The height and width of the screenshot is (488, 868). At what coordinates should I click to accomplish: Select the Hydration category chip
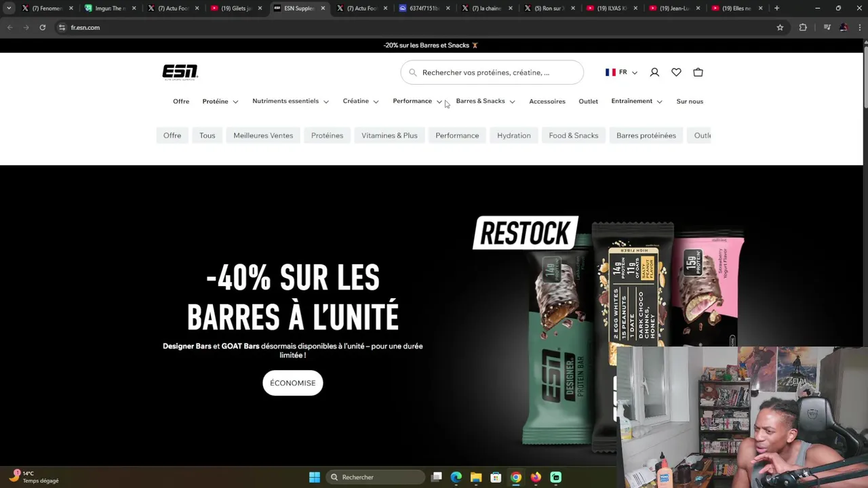click(514, 136)
